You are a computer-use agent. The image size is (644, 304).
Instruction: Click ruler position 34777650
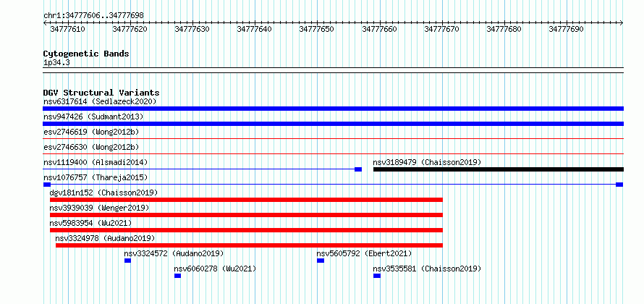coord(317,29)
